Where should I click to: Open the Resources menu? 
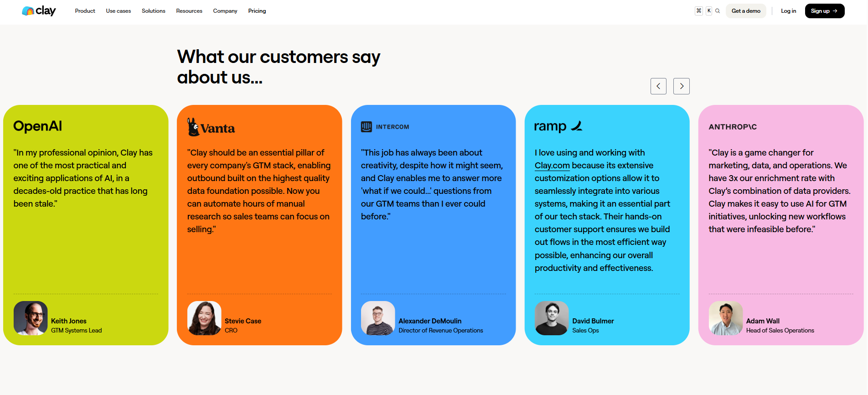[189, 11]
